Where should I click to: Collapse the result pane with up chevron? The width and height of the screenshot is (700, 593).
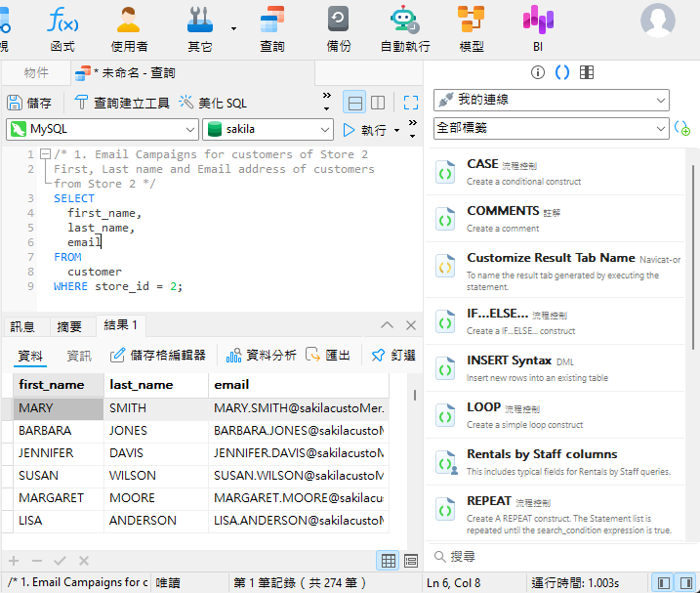(x=387, y=325)
